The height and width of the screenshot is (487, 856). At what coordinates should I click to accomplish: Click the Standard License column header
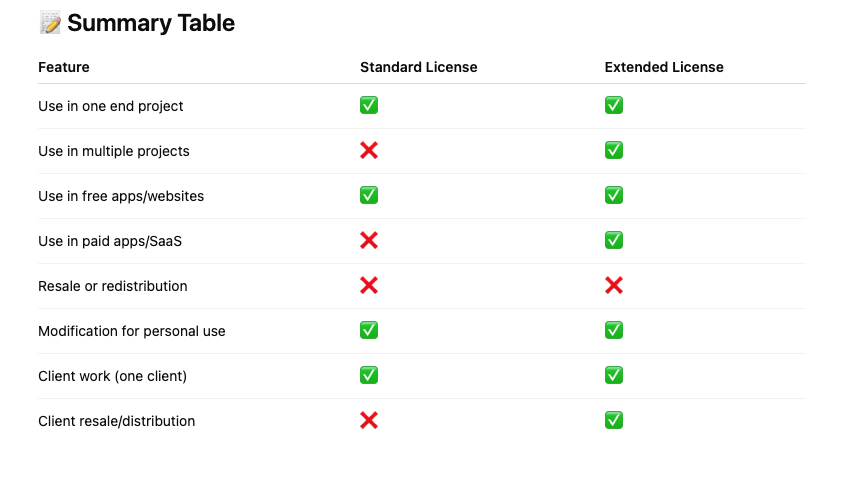click(x=419, y=67)
